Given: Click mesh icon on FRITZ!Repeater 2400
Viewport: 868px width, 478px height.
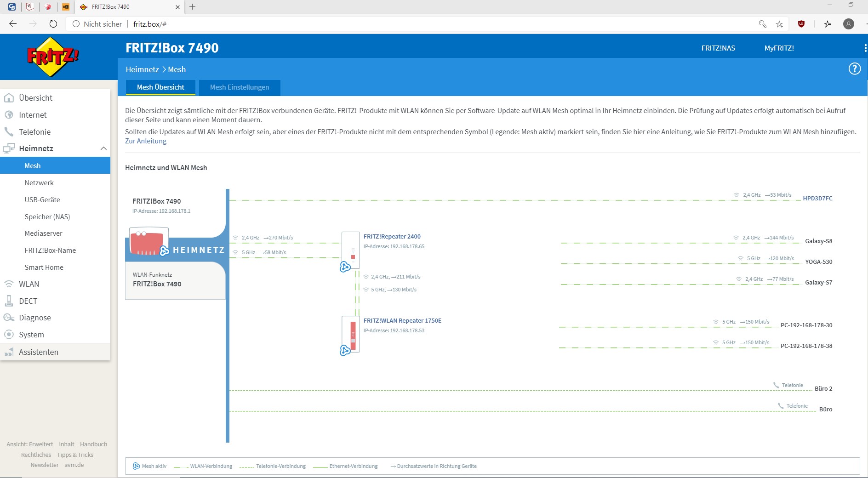Looking at the screenshot, I should (x=345, y=267).
